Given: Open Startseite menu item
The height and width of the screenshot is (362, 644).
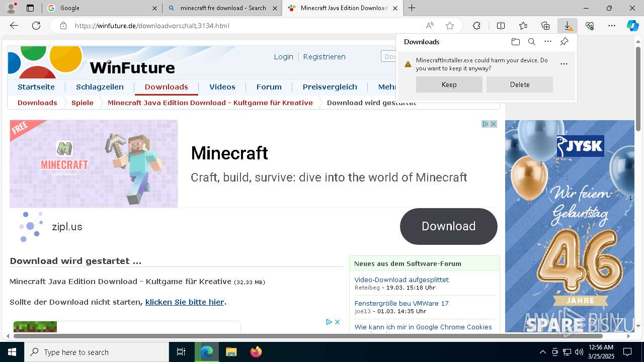Looking at the screenshot, I should click(x=36, y=87).
